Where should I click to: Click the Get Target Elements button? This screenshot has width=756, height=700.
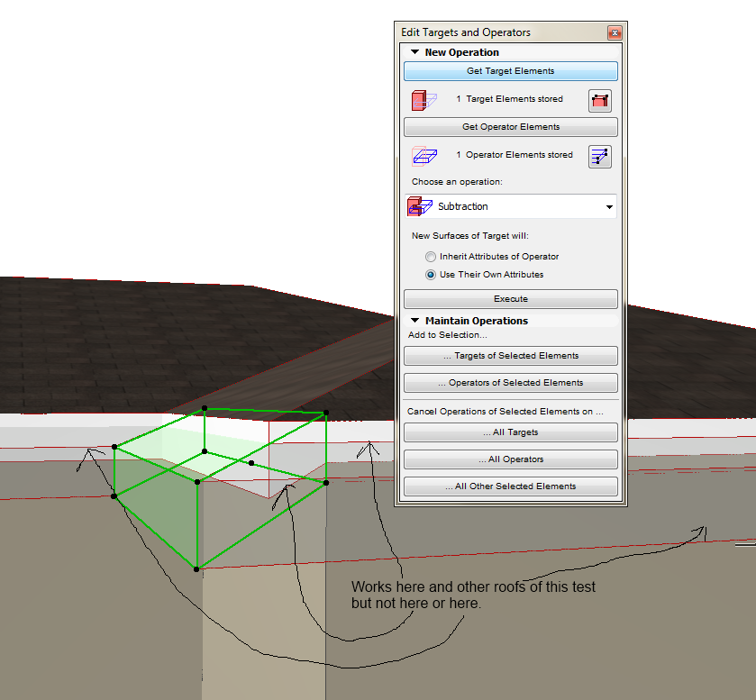coord(511,71)
